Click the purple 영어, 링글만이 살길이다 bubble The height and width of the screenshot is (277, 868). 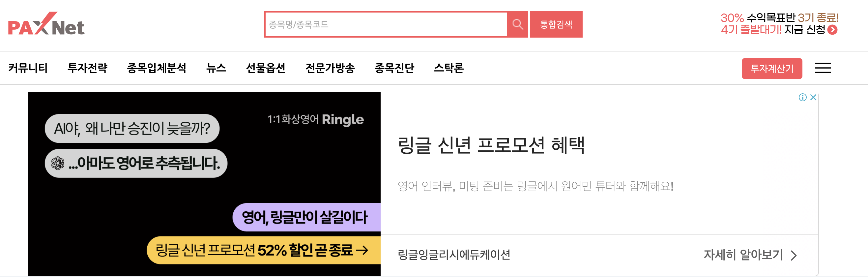pos(306,217)
